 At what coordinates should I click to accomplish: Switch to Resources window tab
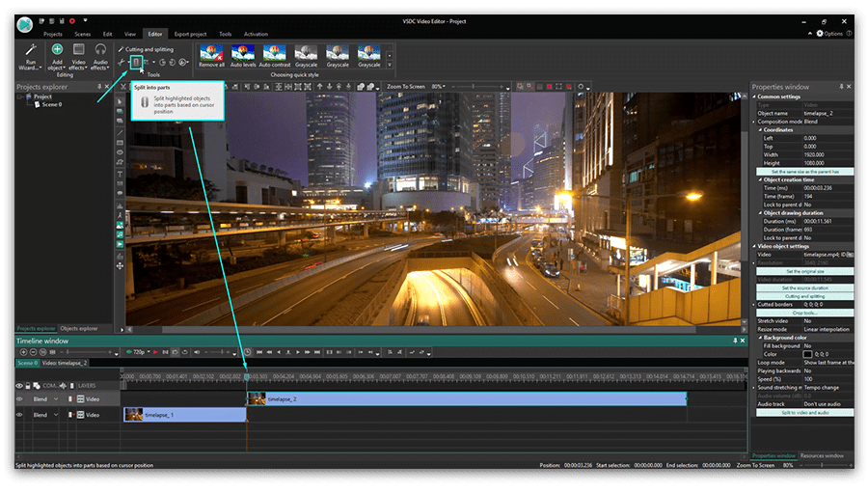click(822, 455)
